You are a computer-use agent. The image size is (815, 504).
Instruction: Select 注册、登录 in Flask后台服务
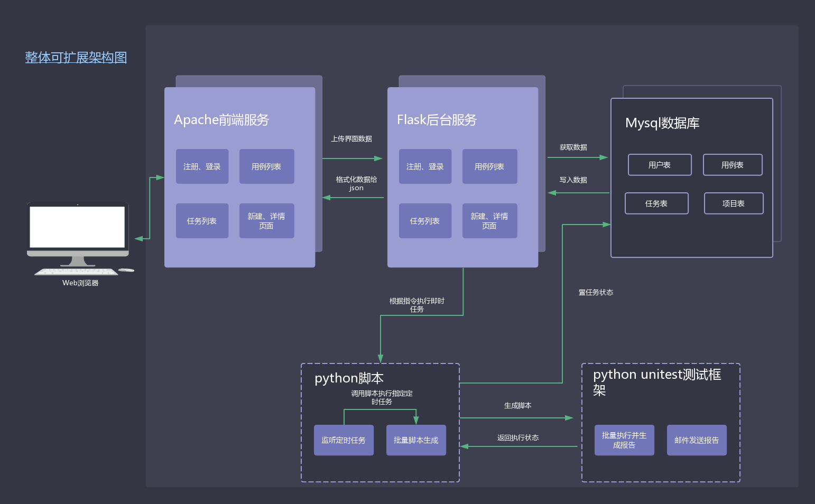[x=425, y=166]
